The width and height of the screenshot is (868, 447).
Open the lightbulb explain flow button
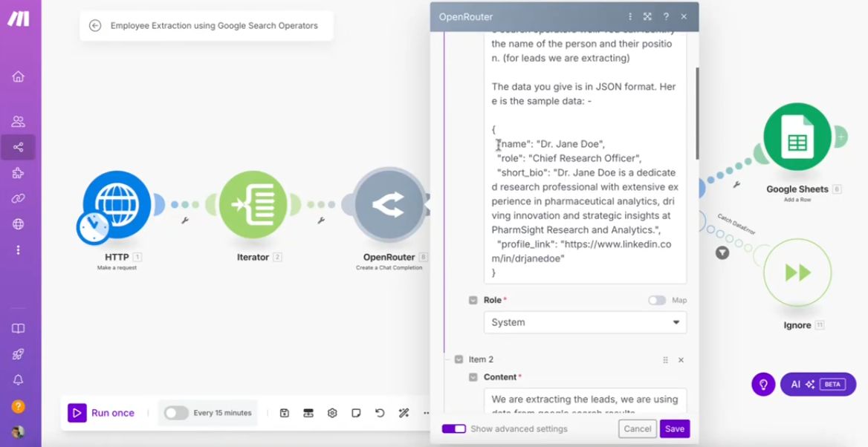point(763,384)
